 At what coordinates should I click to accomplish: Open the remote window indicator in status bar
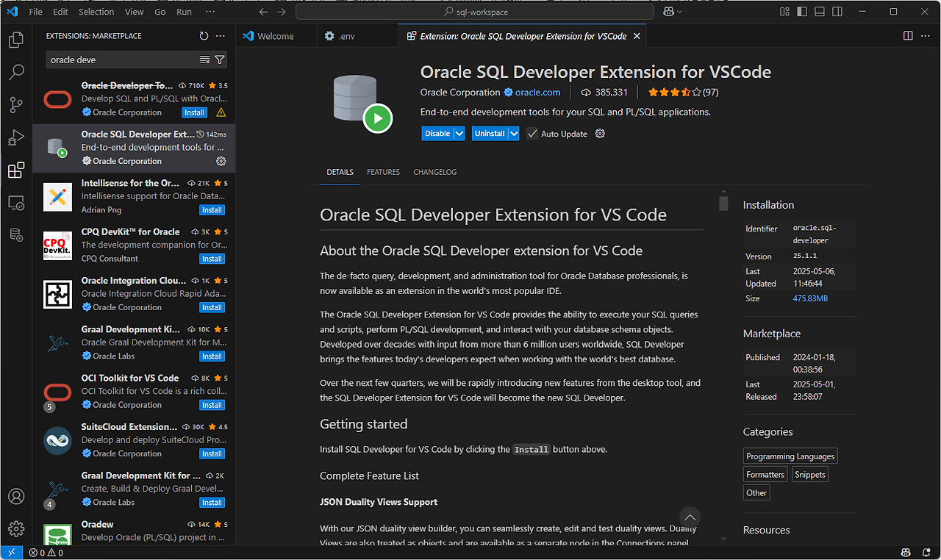tap(11, 553)
